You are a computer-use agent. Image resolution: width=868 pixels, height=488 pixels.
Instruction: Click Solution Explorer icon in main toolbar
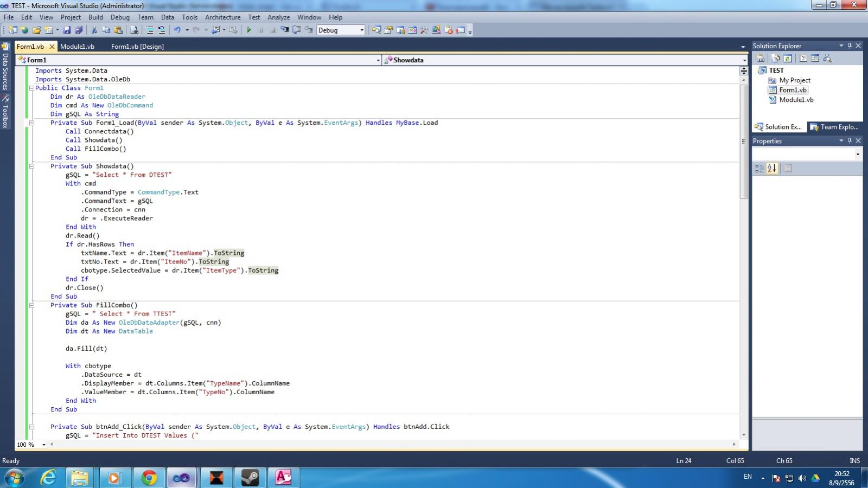(x=376, y=30)
